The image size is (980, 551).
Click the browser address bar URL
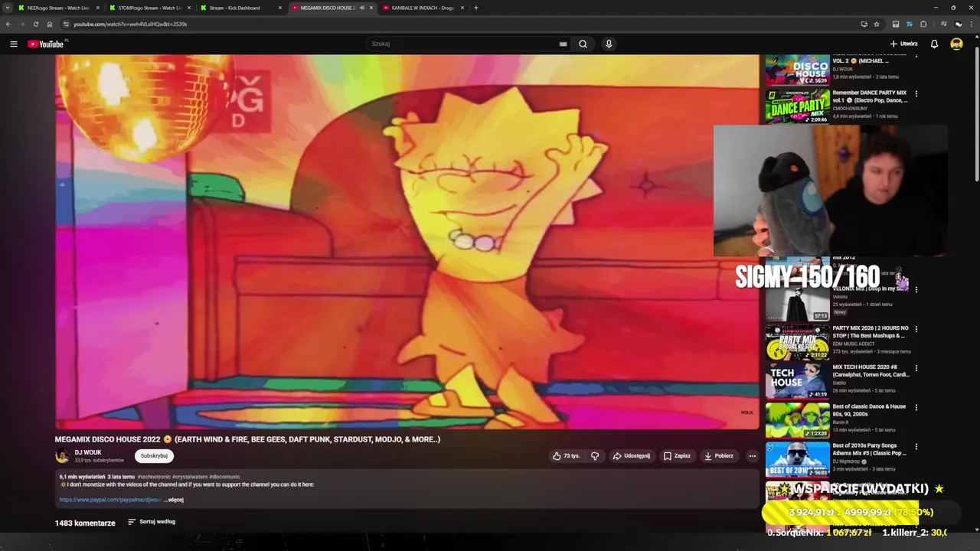[130, 24]
